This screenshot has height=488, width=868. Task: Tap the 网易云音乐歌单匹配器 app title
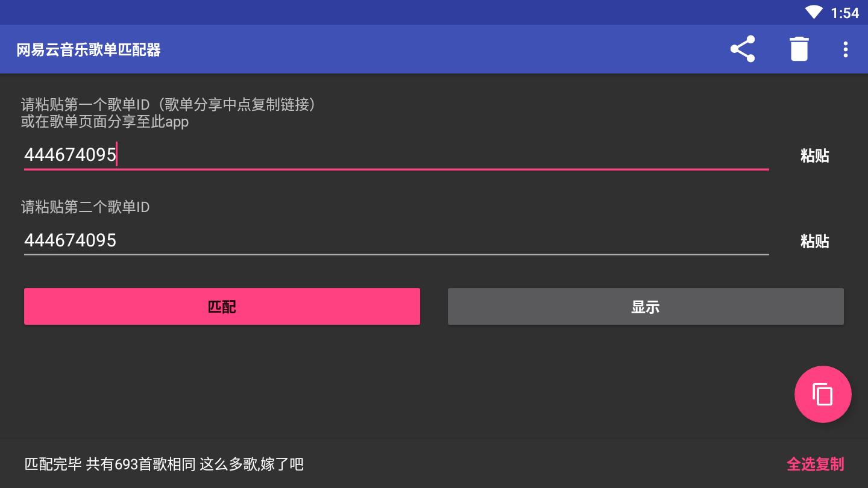[89, 49]
